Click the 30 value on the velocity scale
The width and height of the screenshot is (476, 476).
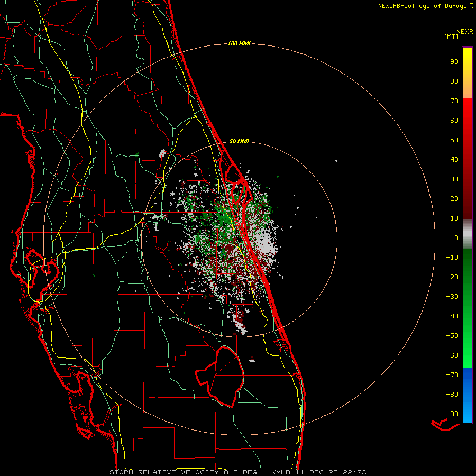[454, 179]
